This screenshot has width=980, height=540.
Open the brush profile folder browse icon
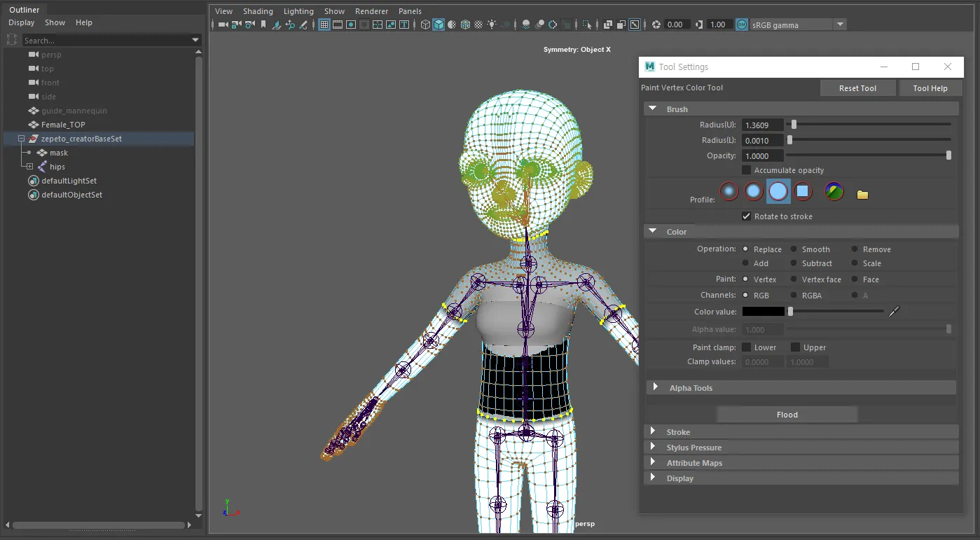point(862,194)
